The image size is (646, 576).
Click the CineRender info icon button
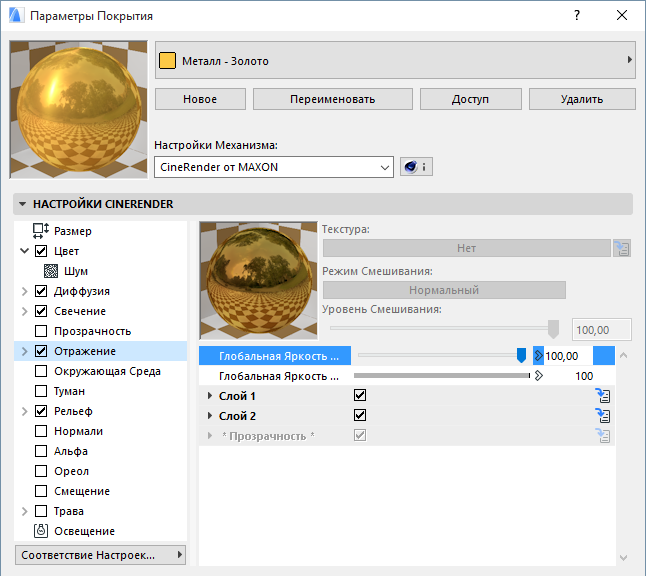tap(416, 167)
